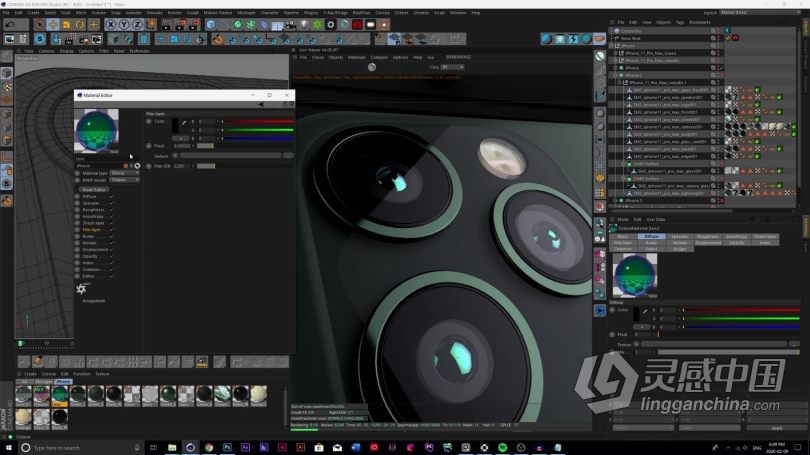810x455 pixels.
Task: Open the Material type dropdown in Material Editor
Action: pyautogui.click(x=124, y=173)
